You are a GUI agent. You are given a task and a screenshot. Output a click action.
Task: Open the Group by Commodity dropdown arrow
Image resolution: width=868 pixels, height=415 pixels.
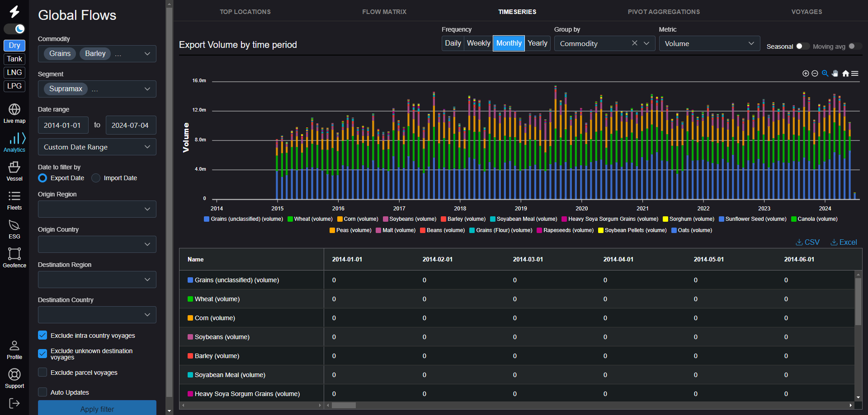coord(646,43)
